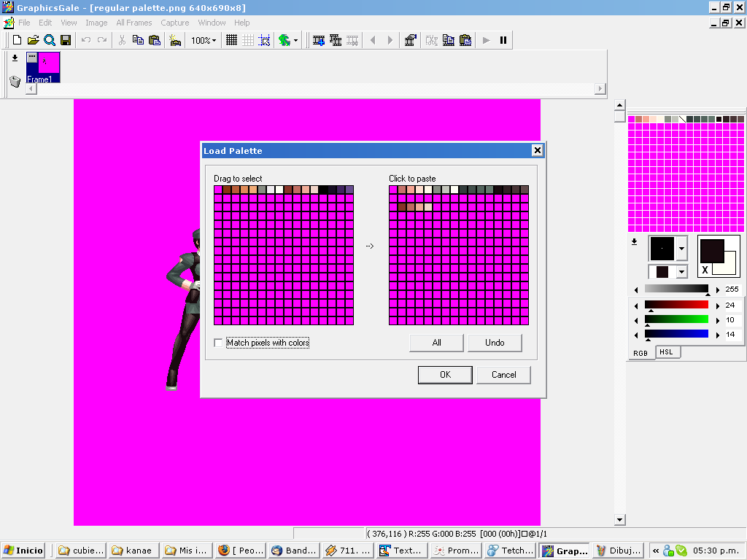747x560 pixels.
Task: Click the Pause animation button
Action: click(503, 40)
